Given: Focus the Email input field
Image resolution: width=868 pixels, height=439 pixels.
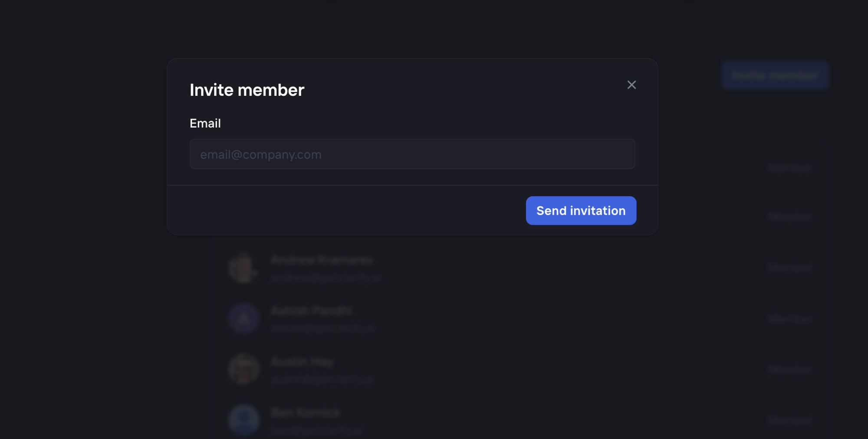Looking at the screenshot, I should pyautogui.click(x=412, y=154).
